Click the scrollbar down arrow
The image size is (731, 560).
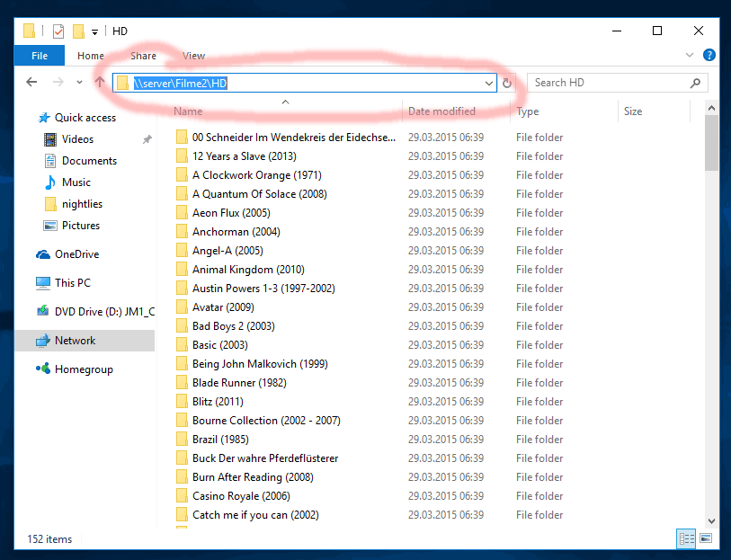click(711, 520)
